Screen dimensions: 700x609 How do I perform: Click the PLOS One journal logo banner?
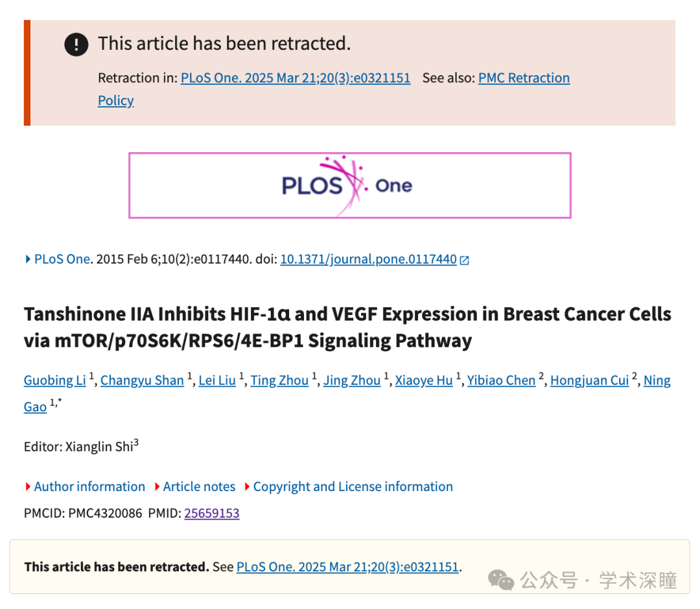tap(349, 185)
